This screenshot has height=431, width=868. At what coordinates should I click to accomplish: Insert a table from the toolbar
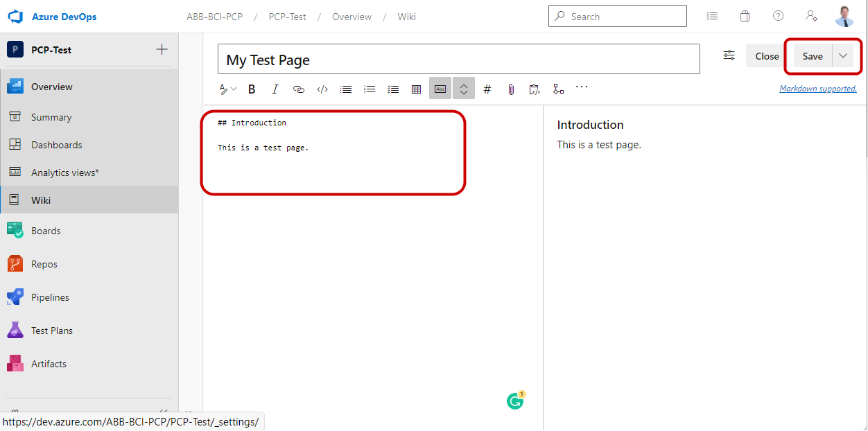click(417, 89)
